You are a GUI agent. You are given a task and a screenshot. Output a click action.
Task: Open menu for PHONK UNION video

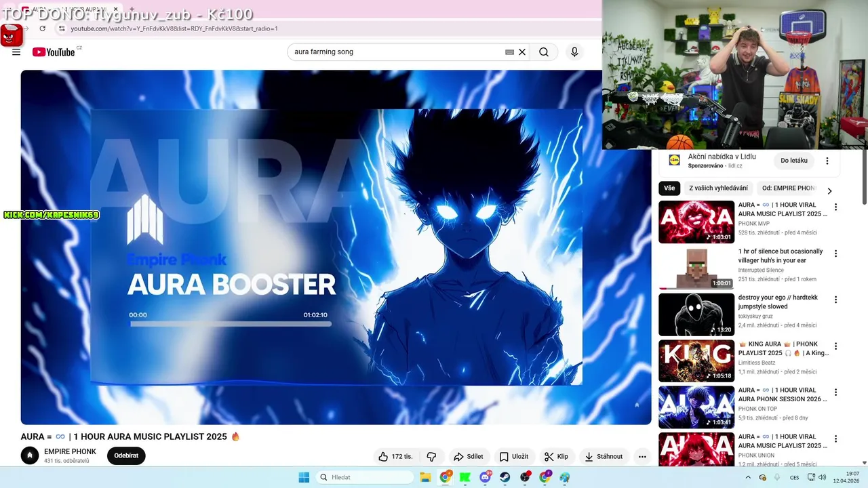pyautogui.click(x=835, y=439)
